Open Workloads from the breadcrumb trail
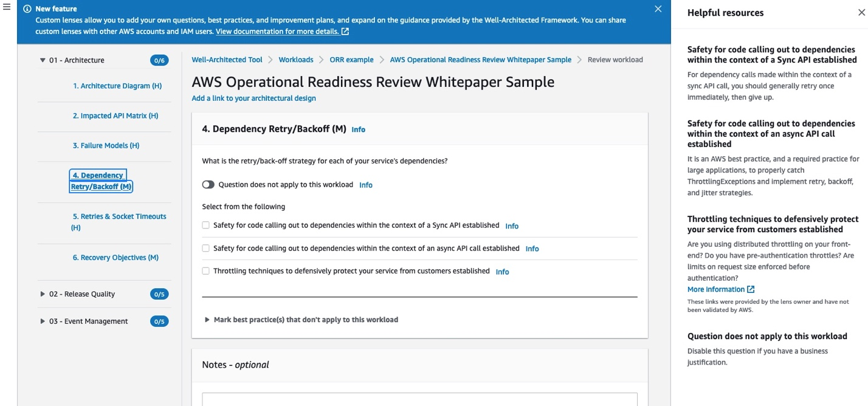The image size is (868, 406). (x=296, y=60)
